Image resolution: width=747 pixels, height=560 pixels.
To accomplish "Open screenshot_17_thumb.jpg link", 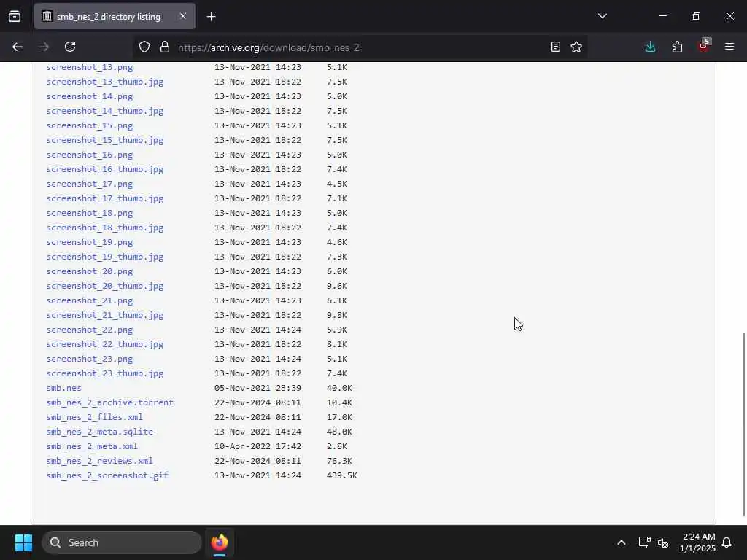I will coord(105,198).
